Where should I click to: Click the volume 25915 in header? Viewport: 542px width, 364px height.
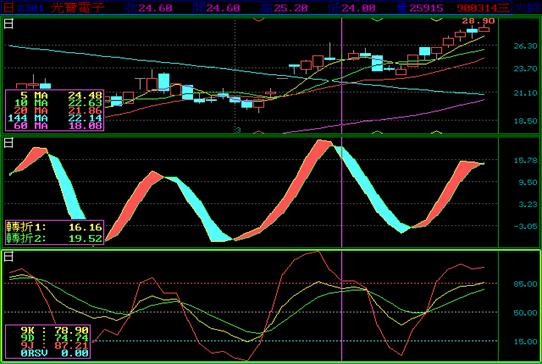click(x=426, y=8)
